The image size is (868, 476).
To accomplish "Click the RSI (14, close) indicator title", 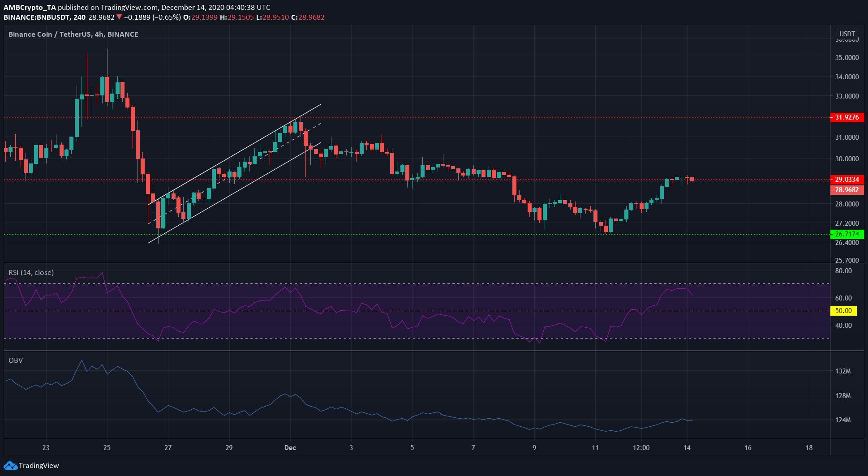I will pos(31,272).
